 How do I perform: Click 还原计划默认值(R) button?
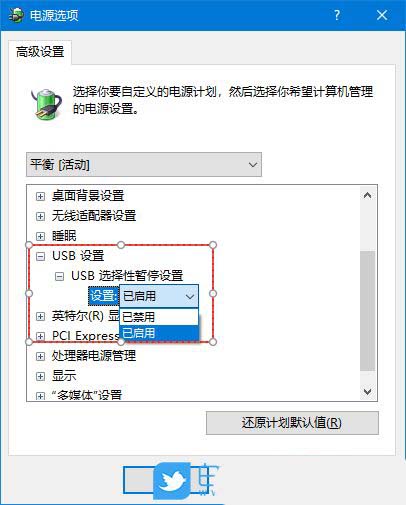coord(292,423)
